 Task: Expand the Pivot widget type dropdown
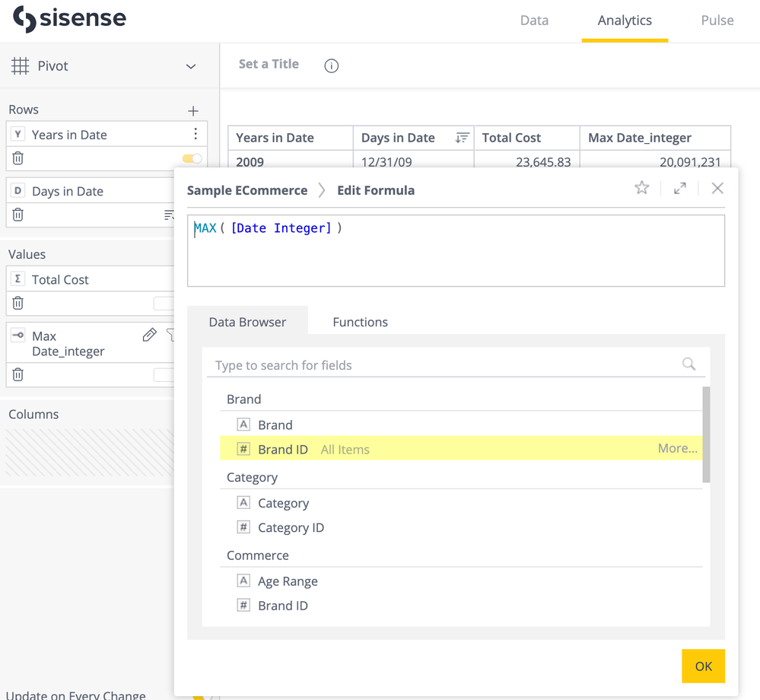coord(191,66)
